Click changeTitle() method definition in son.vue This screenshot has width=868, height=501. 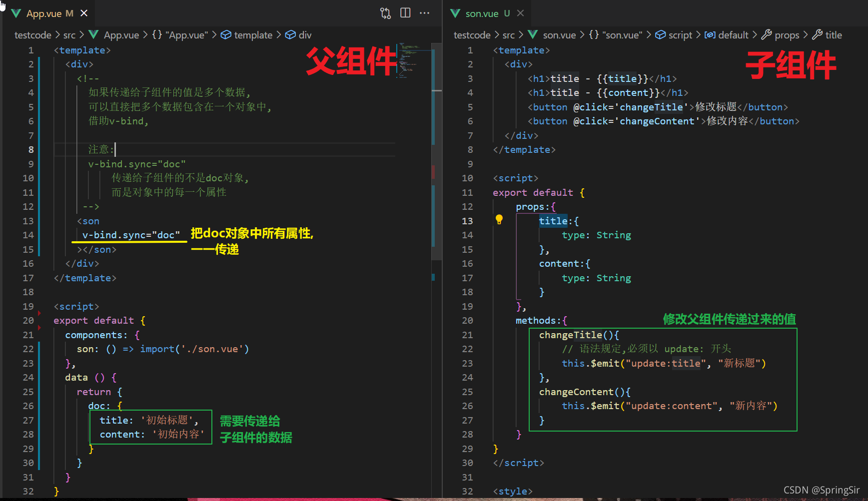[579, 335]
